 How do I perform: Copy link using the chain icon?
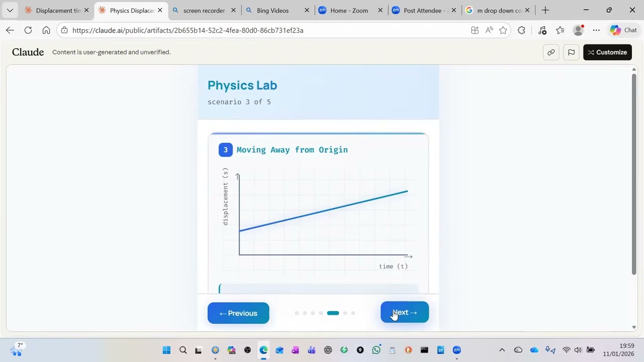[551, 52]
